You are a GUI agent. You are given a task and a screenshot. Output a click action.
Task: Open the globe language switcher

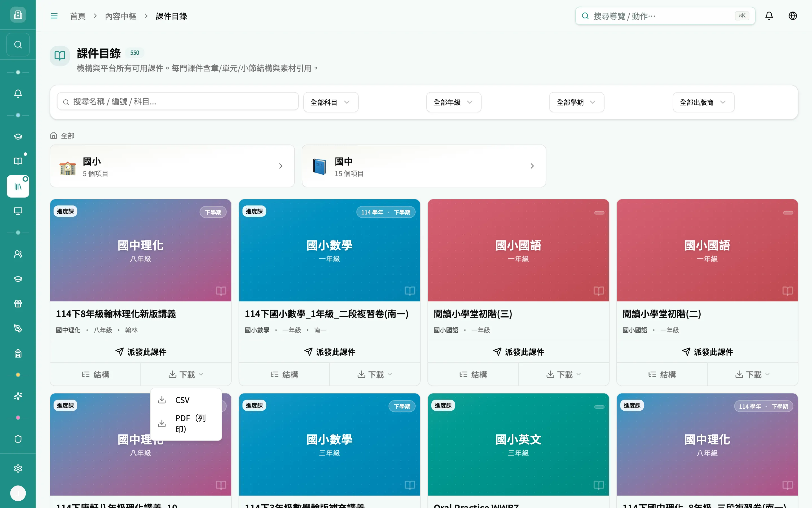[x=793, y=16]
